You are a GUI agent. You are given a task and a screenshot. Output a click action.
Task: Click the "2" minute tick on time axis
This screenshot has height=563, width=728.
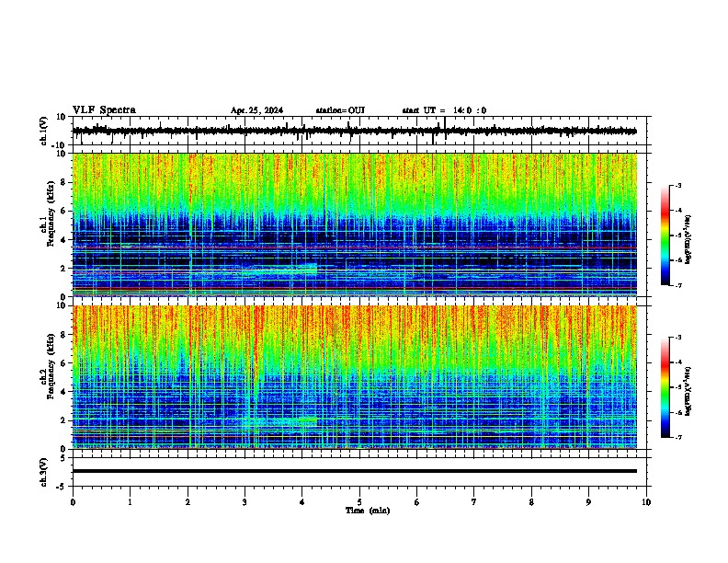click(x=188, y=502)
